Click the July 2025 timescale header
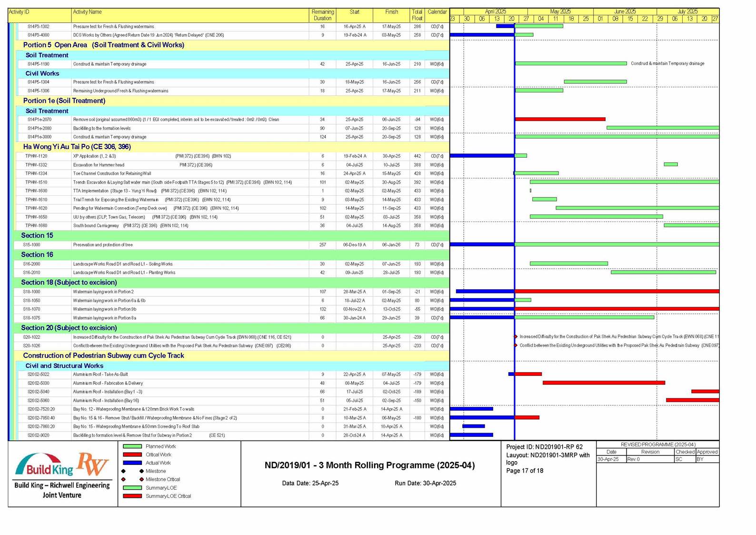The image size is (756, 535). pyautogui.click(x=688, y=11)
